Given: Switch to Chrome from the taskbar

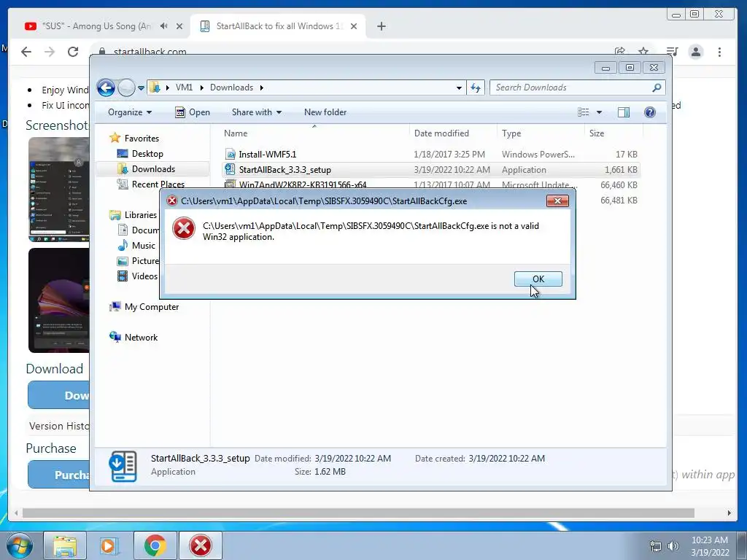Looking at the screenshot, I should (155, 545).
